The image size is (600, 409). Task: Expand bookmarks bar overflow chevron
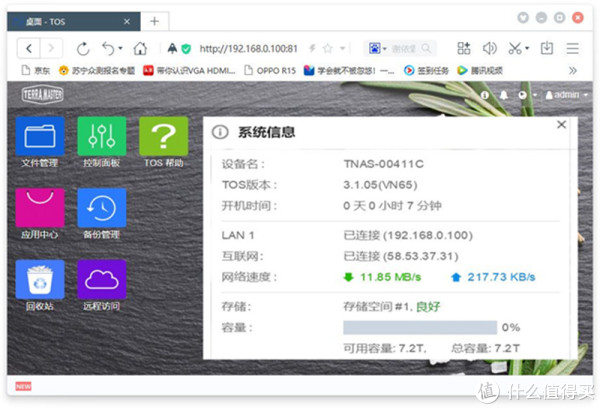point(573,70)
